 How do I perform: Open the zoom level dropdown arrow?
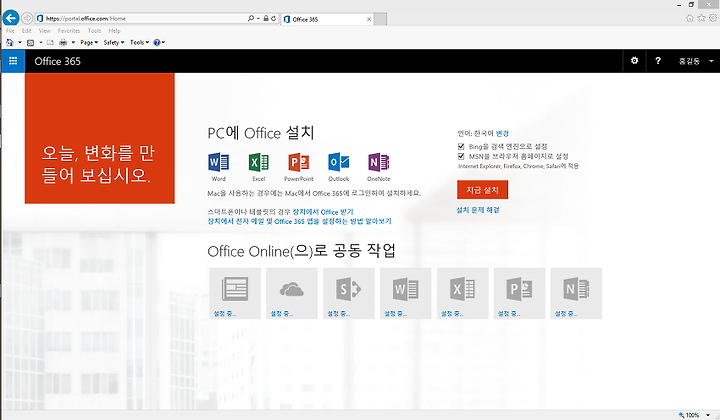[708, 415]
